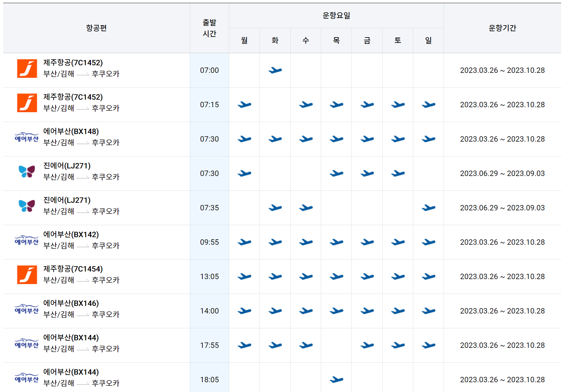Image resolution: width=564 pixels, height=392 pixels.
Task: Click the Sunday airplane icon for flight BX142
Action: pyautogui.click(x=428, y=242)
